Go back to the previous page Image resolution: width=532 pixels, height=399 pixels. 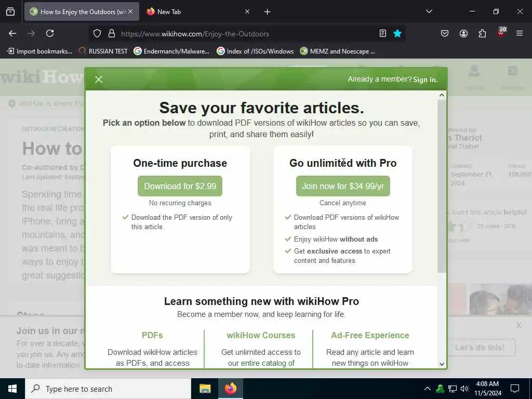pos(12,33)
